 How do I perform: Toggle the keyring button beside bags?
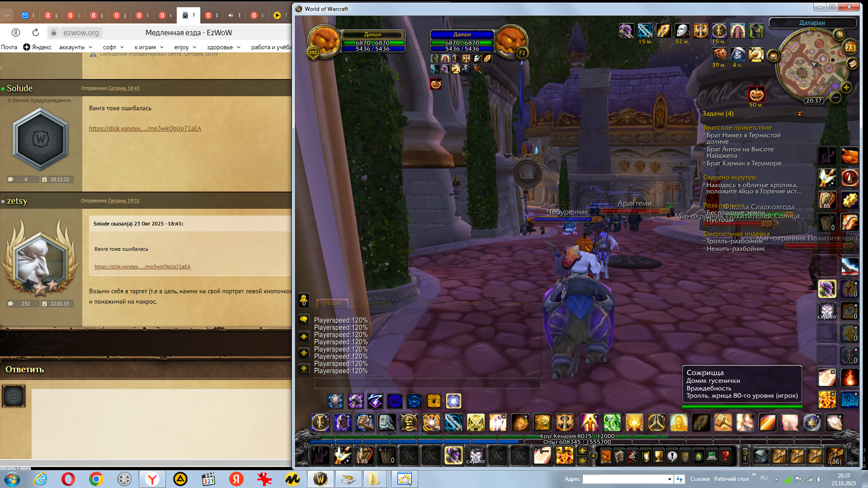[745, 456]
